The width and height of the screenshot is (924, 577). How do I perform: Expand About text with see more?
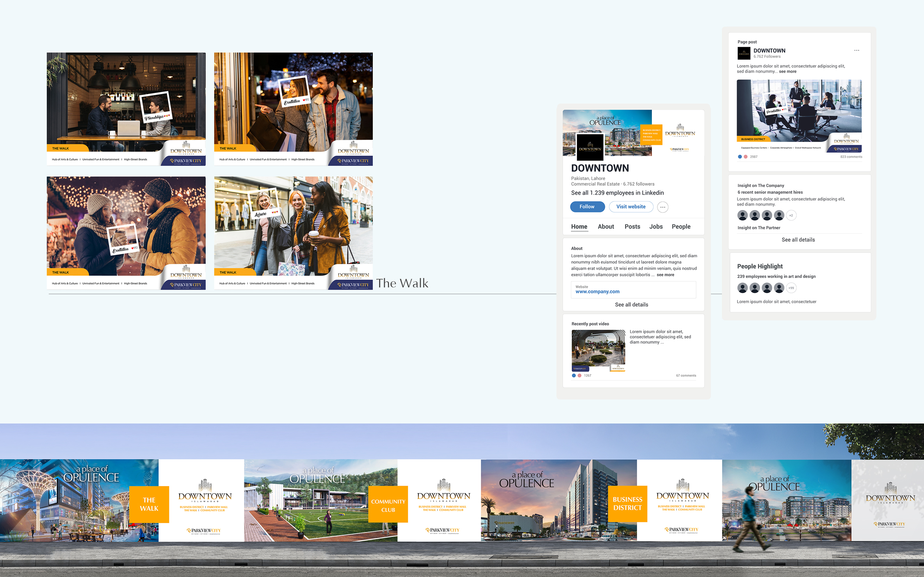(x=665, y=275)
